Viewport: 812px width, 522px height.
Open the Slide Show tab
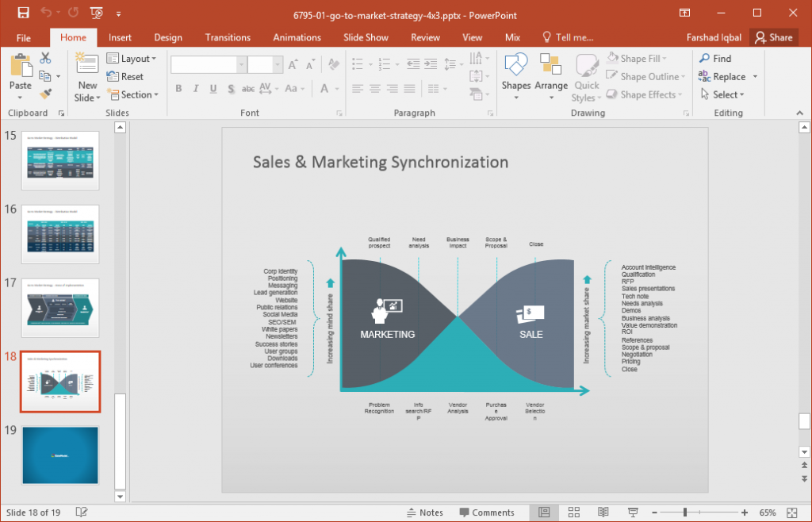[367, 37]
